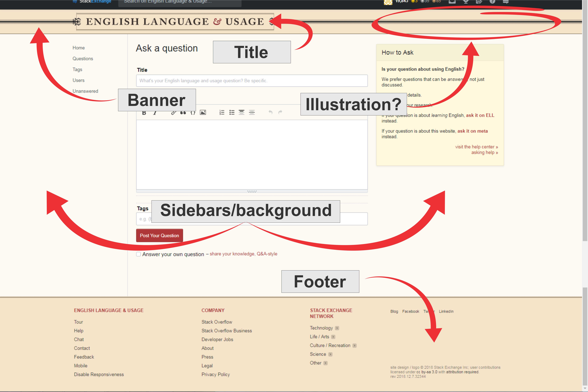This screenshot has width=588, height=392.
Task: Enable 'Answer your own question' checkbox
Action: tap(139, 254)
